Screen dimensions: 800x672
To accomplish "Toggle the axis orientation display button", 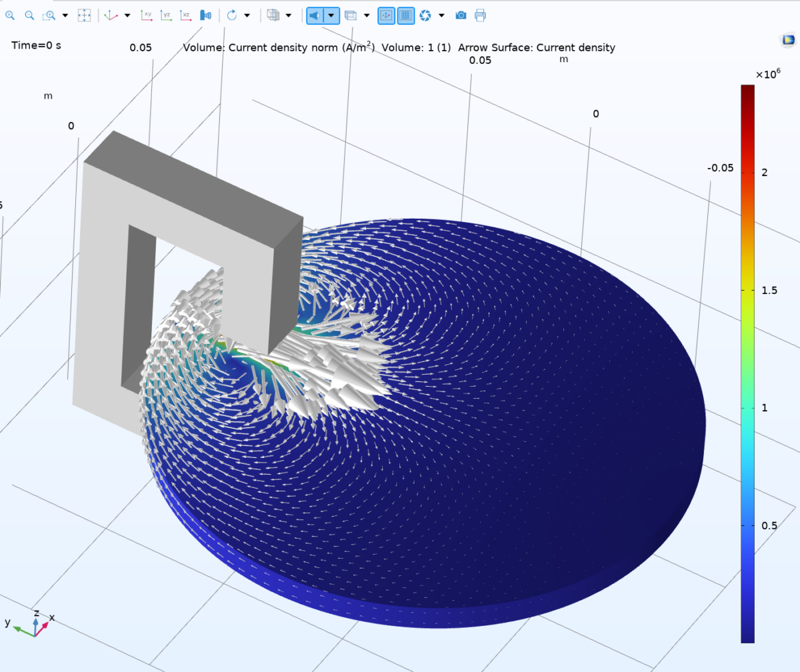I will tap(386, 15).
